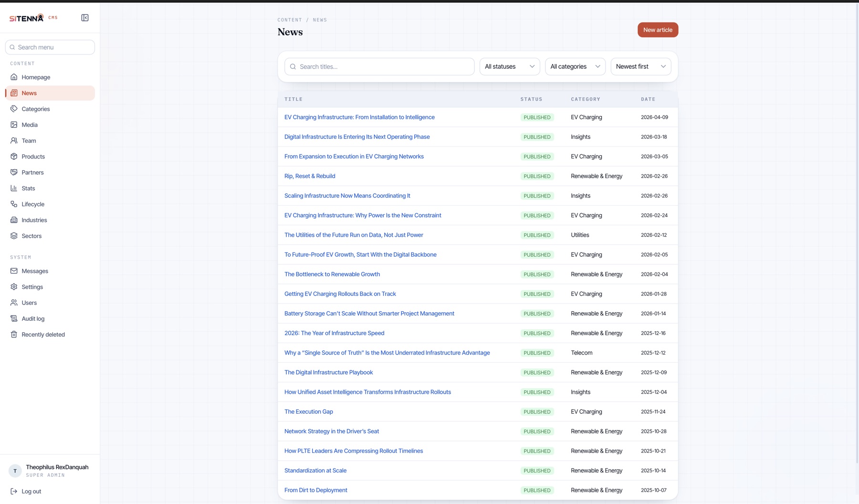Click the Stats bar chart icon

pos(14,188)
